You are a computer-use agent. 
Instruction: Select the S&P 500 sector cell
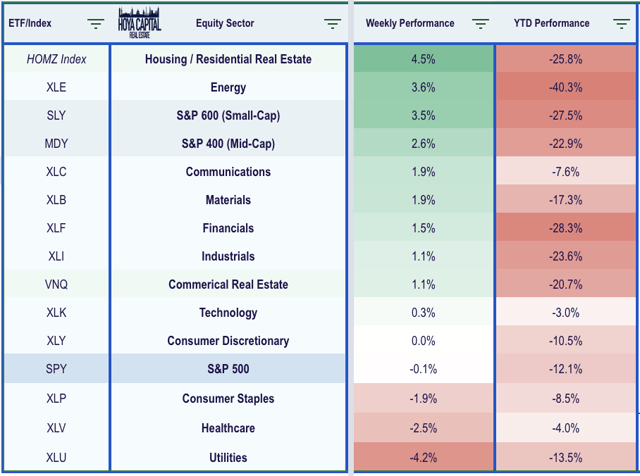226,370
